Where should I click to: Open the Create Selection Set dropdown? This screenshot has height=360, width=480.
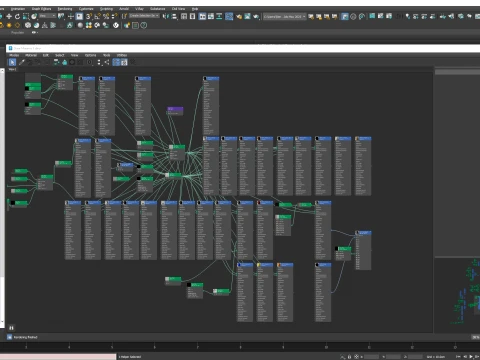click(144, 16)
